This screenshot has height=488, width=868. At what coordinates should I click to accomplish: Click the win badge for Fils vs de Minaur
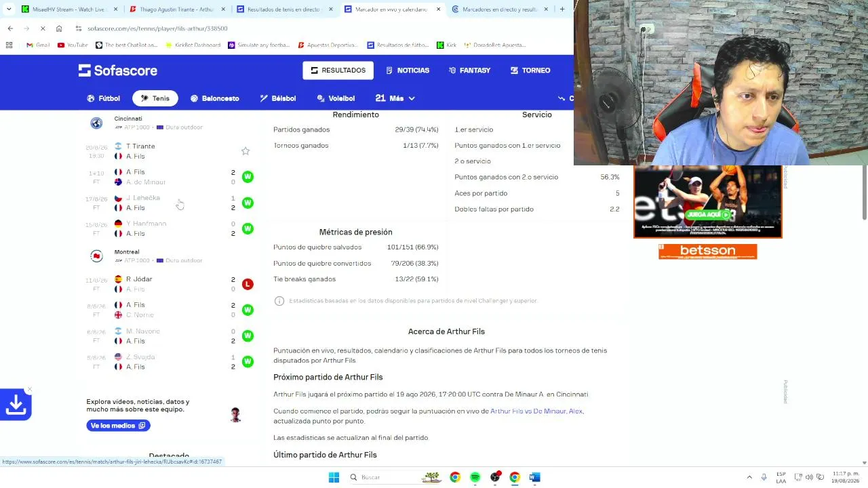[248, 177]
